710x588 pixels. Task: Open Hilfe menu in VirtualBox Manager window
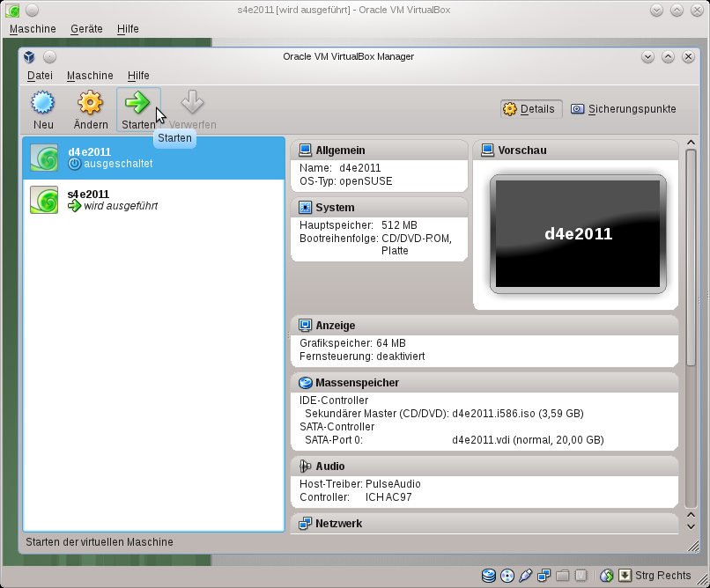[x=138, y=76]
